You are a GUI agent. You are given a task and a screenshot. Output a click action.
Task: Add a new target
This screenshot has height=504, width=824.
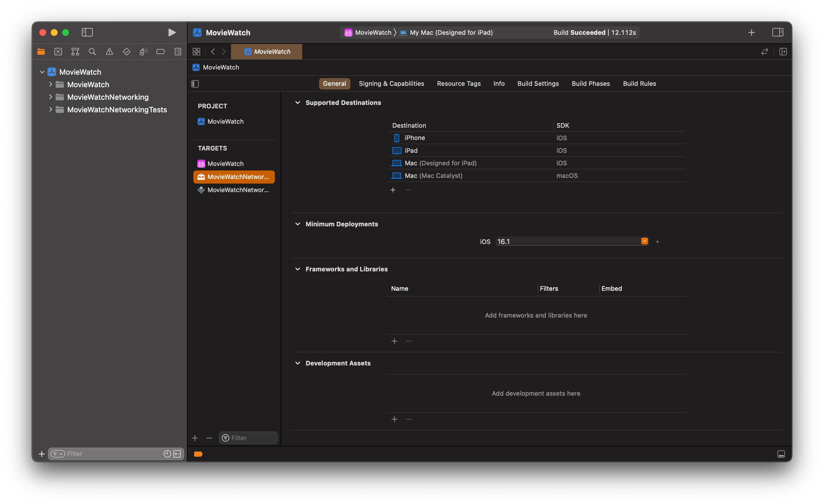coord(195,438)
